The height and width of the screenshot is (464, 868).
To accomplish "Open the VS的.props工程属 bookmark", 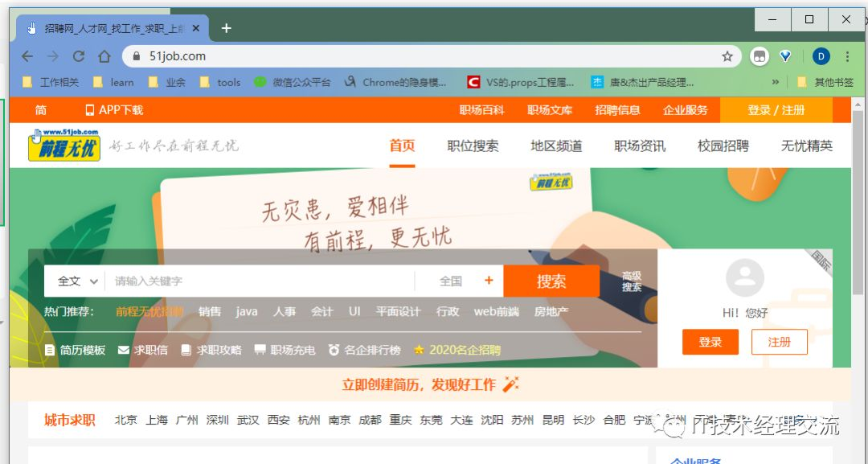I will pos(520,83).
